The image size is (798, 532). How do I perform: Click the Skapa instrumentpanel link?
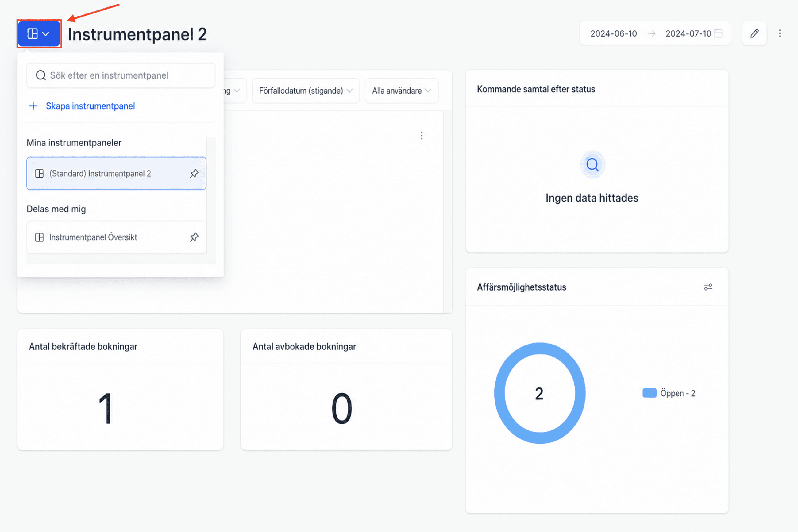coord(90,106)
